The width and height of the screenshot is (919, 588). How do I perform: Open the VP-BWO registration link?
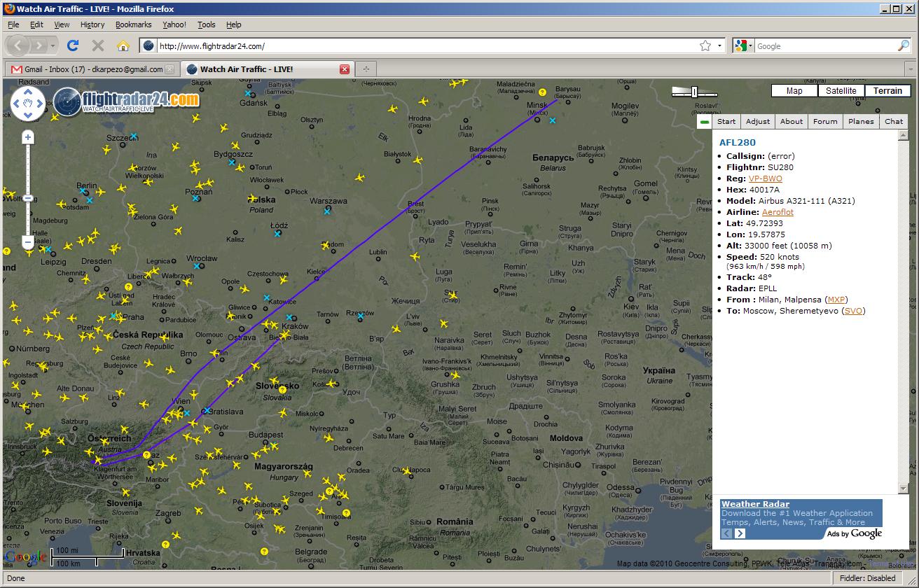tap(766, 178)
